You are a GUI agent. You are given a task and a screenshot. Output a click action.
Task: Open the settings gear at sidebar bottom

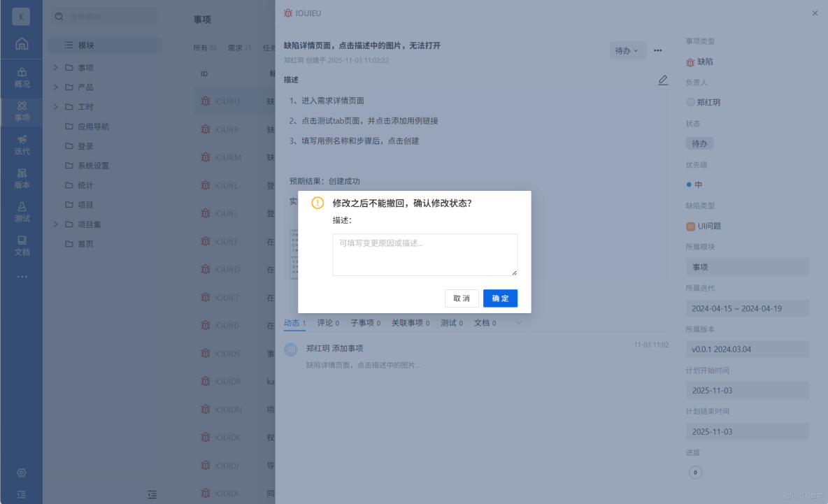[x=22, y=473]
